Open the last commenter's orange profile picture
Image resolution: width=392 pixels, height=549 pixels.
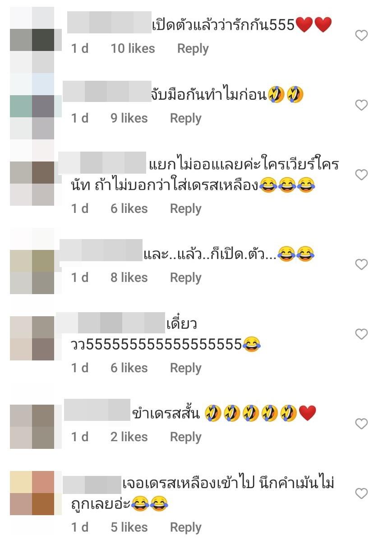coord(32,493)
